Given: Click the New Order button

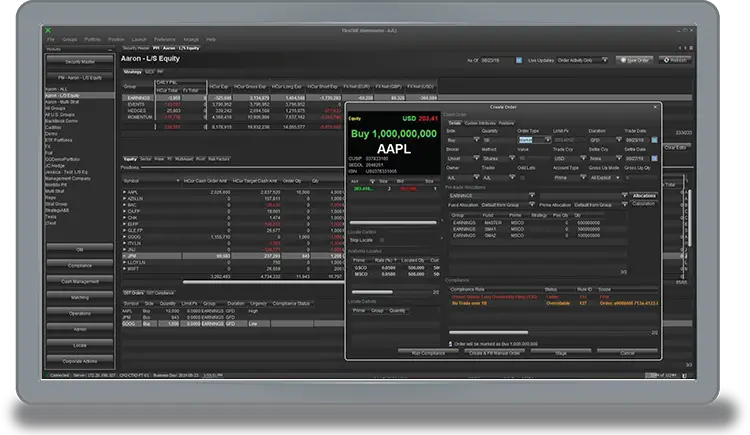Looking at the screenshot, I should click(x=634, y=60).
